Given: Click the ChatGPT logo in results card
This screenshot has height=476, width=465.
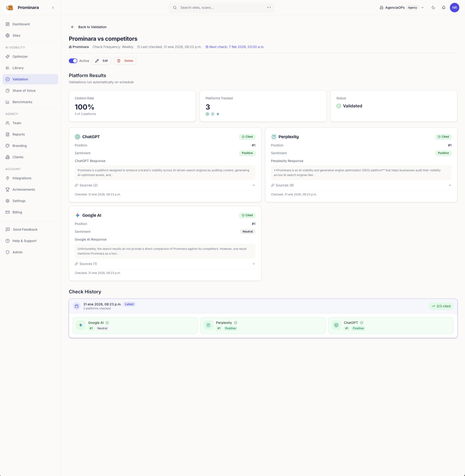Looking at the screenshot, I should click(x=77, y=137).
